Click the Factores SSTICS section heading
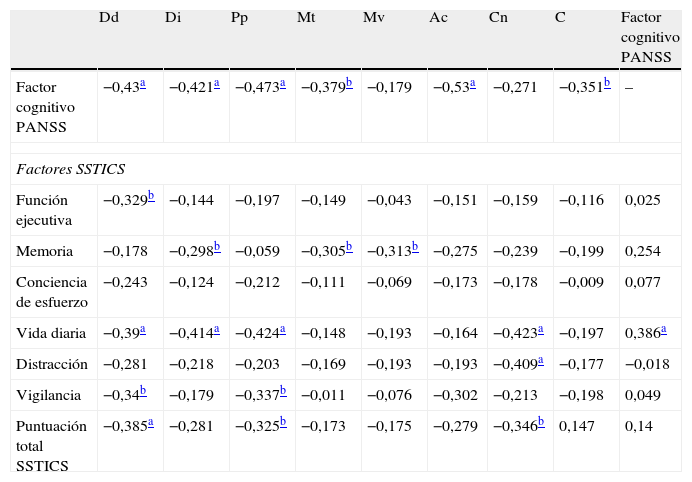Screen dimensions: 692x482 [x=70, y=168]
